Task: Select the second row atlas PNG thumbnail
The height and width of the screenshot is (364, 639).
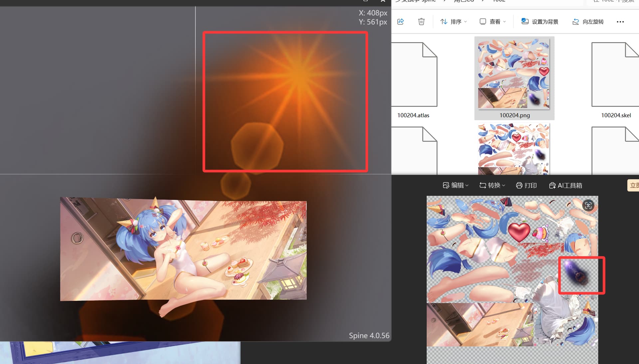Action: (514, 149)
